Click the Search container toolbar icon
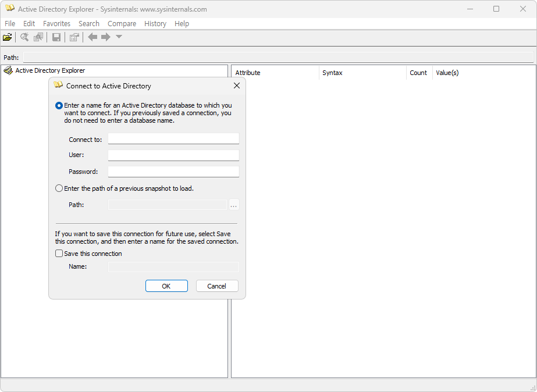The height and width of the screenshot is (392, 537). point(24,37)
